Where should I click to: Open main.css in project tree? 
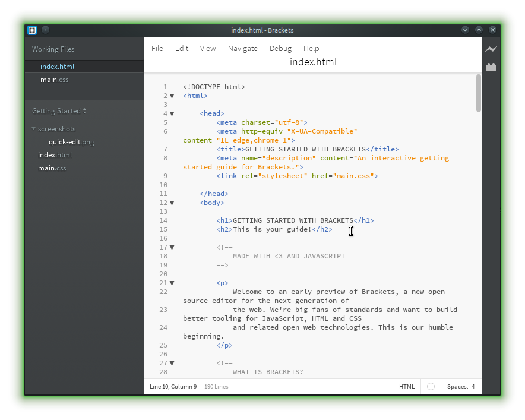click(52, 168)
